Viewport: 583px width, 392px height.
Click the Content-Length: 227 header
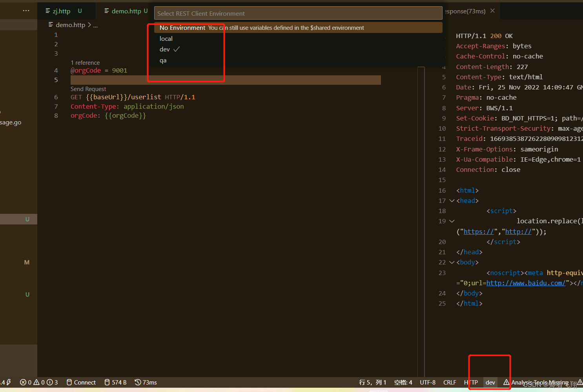492,67
